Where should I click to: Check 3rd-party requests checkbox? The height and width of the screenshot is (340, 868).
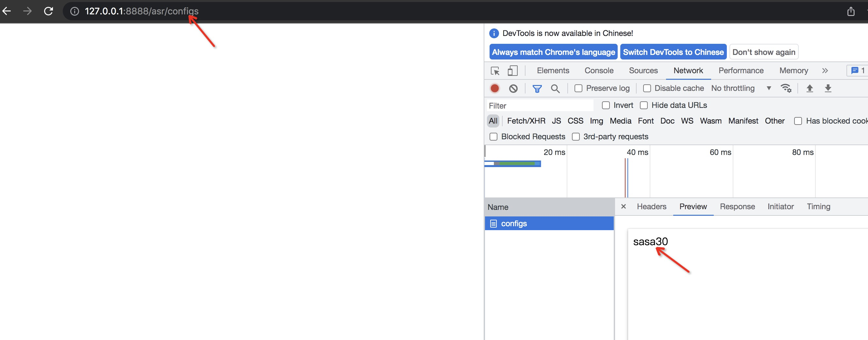(x=576, y=137)
